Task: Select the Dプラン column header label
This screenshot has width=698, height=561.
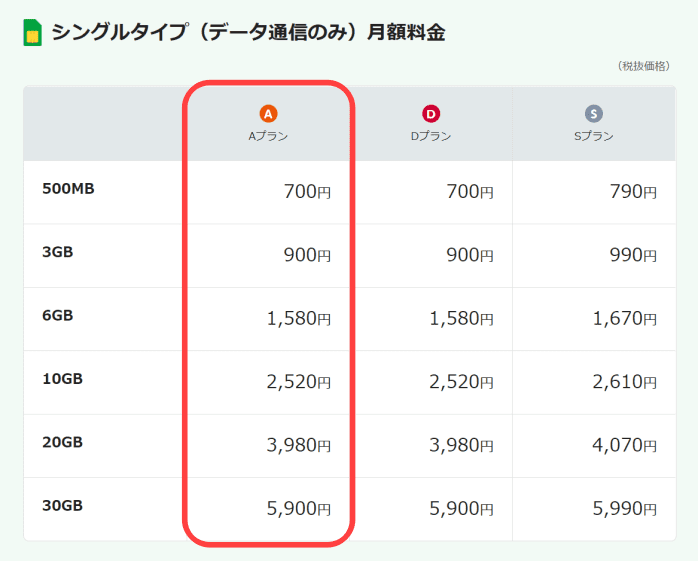Action: point(431,136)
